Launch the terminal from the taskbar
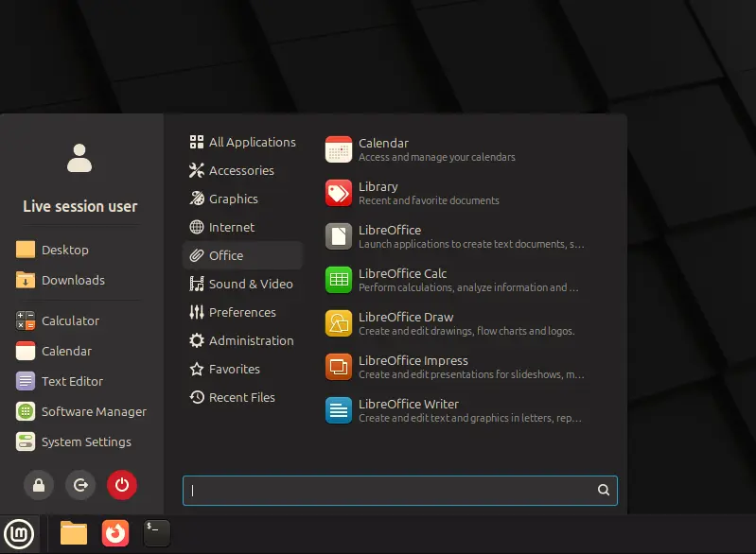 [x=156, y=533]
